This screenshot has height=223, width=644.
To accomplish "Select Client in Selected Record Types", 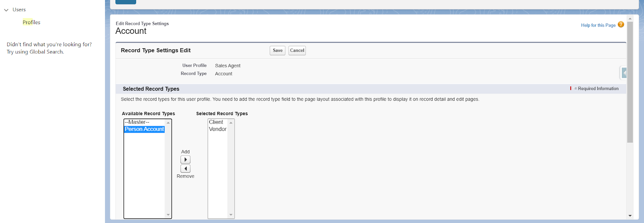I will tap(218, 122).
